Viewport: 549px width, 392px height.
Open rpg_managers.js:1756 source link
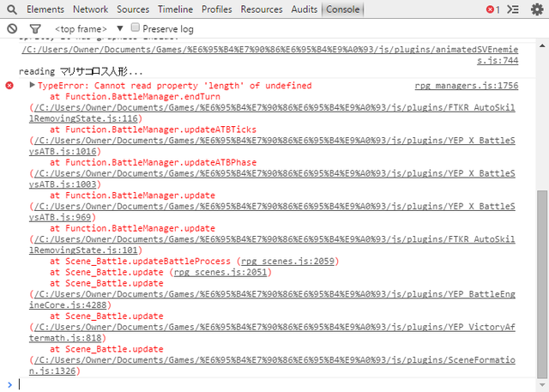click(467, 86)
